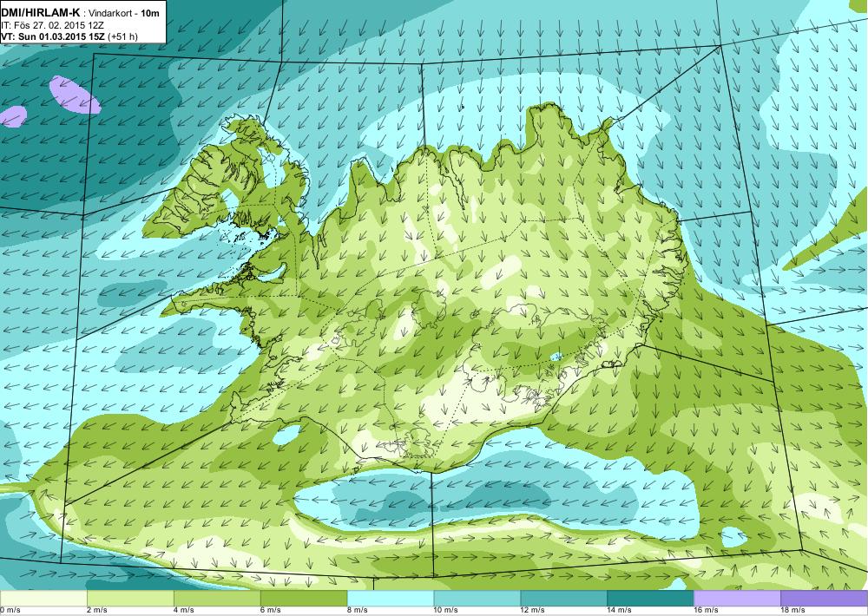Select the legend swatch between 14 and 16 m/s
Viewport: 868px width, 616px height.
point(650,599)
